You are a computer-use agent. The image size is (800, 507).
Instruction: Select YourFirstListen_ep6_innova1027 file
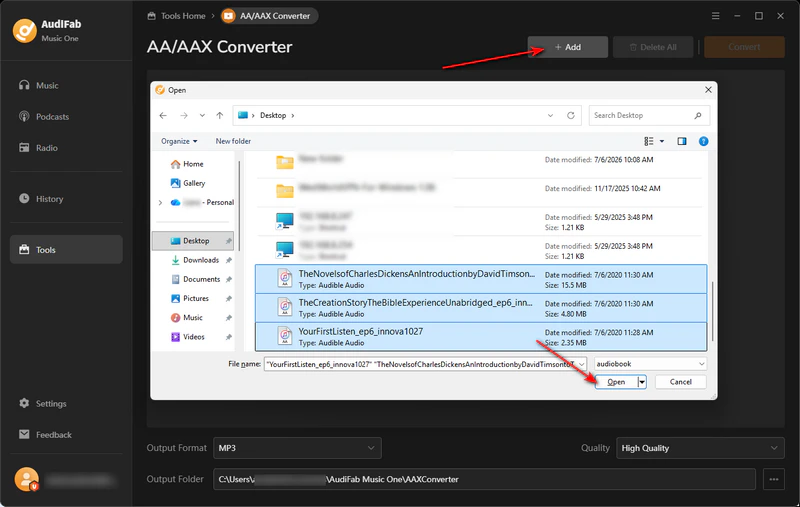(x=481, y=337)
